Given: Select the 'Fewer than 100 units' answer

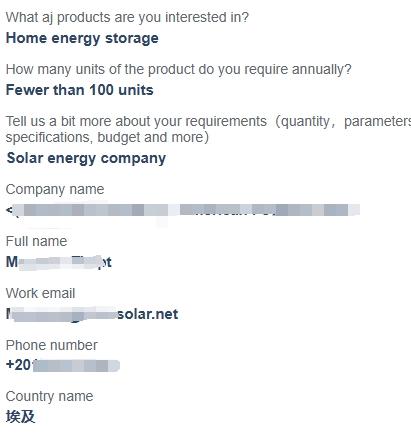Looking at the screenshot, I should (80, 90).
